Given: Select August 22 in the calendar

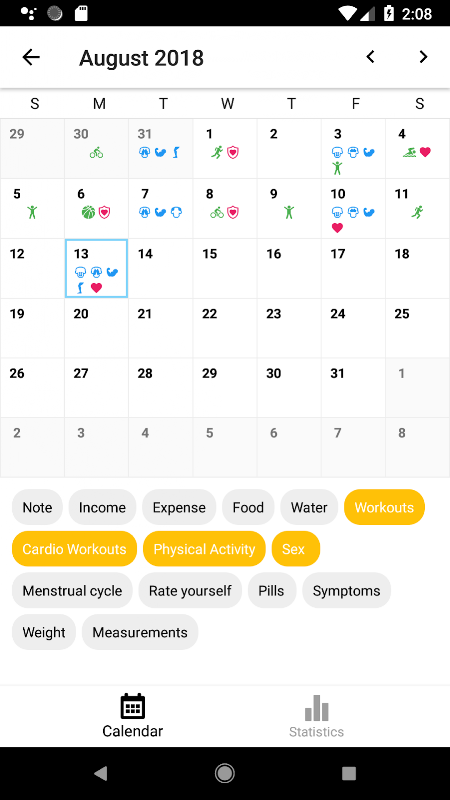Looking at the screenshot, I should pyautogui.click(x=225, y=328).
